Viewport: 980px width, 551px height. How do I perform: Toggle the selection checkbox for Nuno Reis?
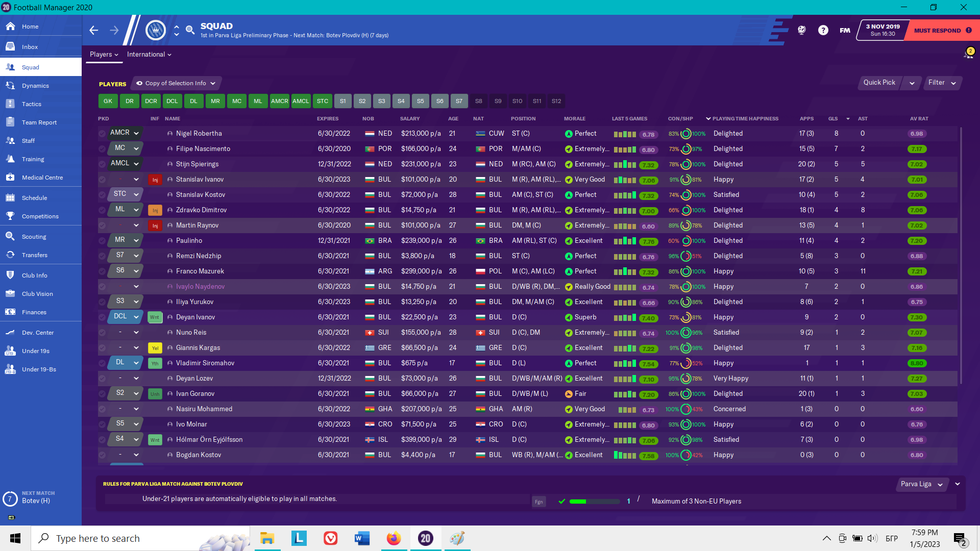[102, 333]
